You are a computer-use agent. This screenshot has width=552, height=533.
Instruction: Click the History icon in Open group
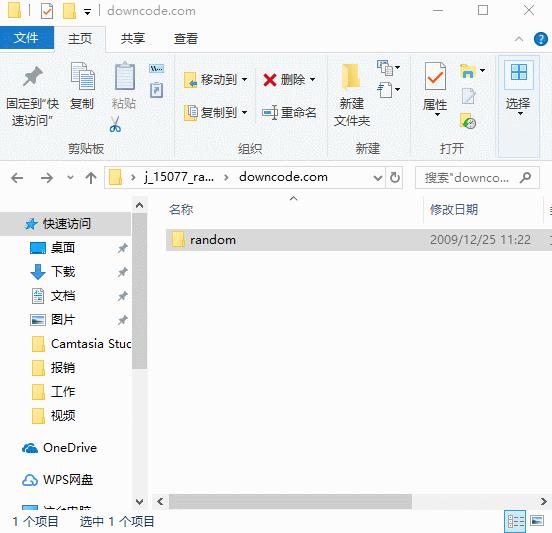(x=468, y=121)
